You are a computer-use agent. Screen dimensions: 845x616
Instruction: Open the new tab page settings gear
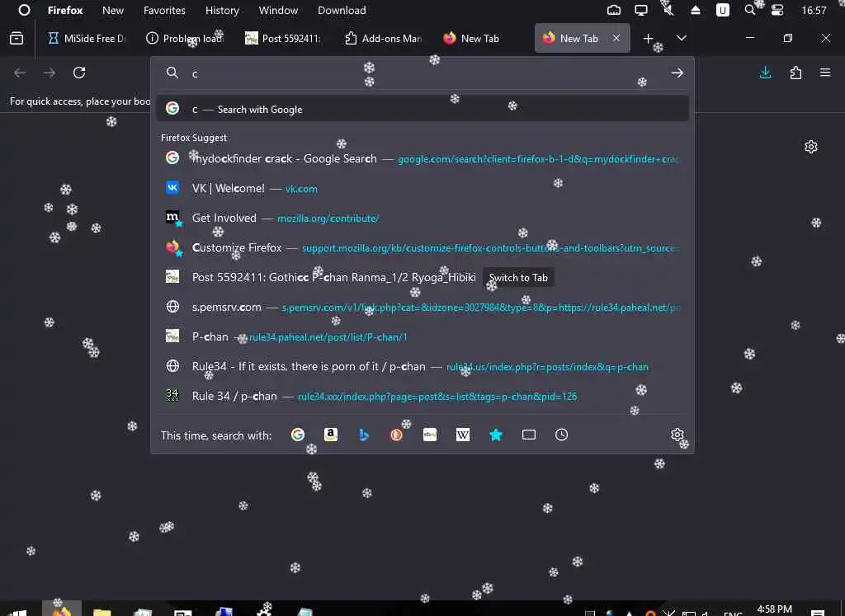[811, 147]
